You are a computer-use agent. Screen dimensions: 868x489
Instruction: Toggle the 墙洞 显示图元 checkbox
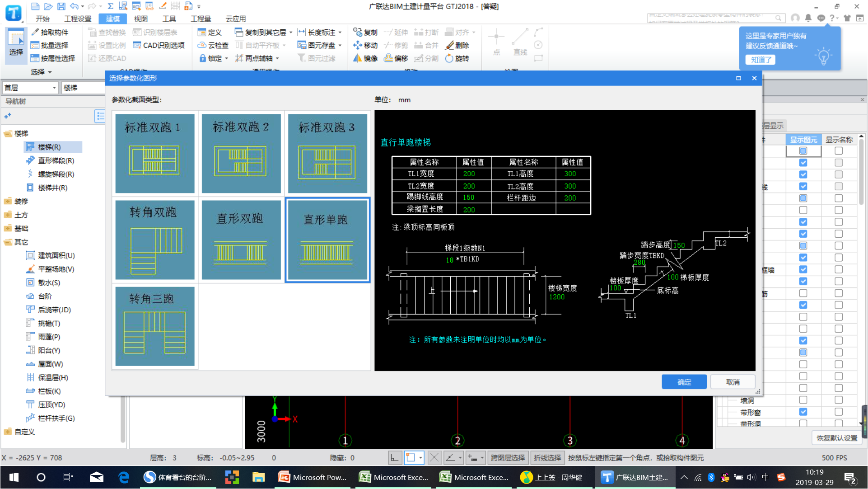click(x=803, y=400)
